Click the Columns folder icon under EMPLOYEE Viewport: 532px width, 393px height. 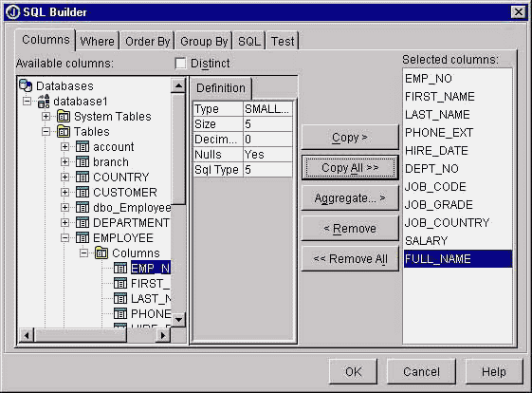[x=101, y=253]
